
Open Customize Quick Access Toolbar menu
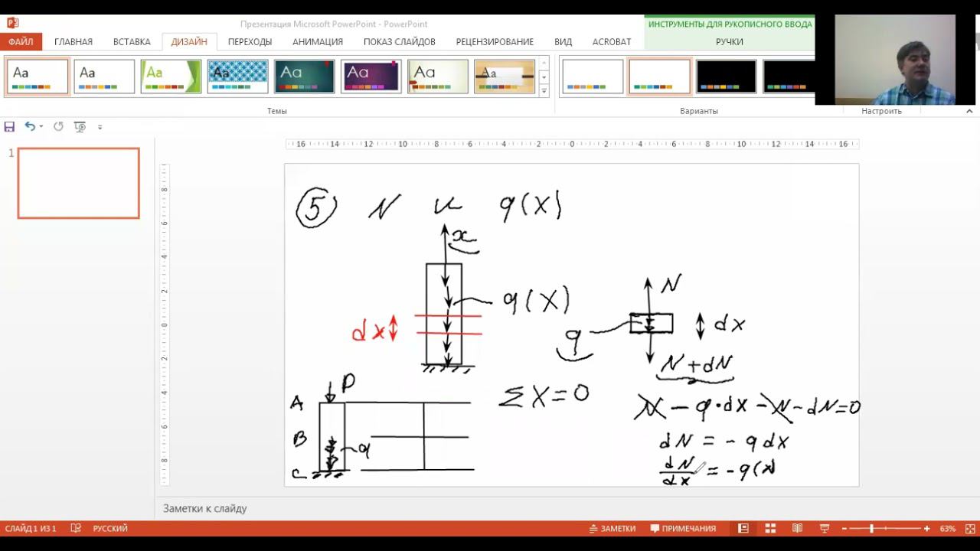100,127
